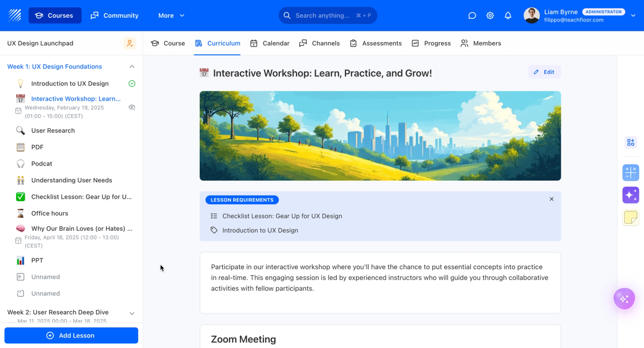The width and height of the screenshot is (644, 348).
Task: Open the More menu dropdown
Action: [171, 15]
